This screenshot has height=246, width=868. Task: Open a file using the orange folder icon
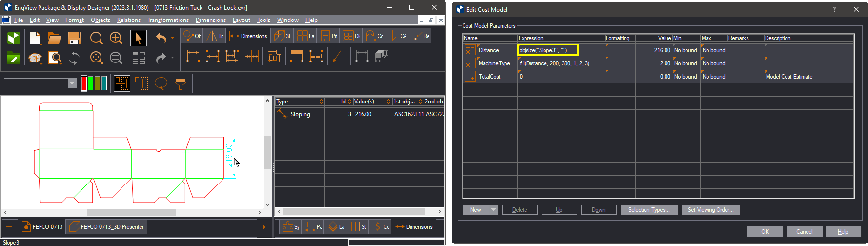coord(54,38)
